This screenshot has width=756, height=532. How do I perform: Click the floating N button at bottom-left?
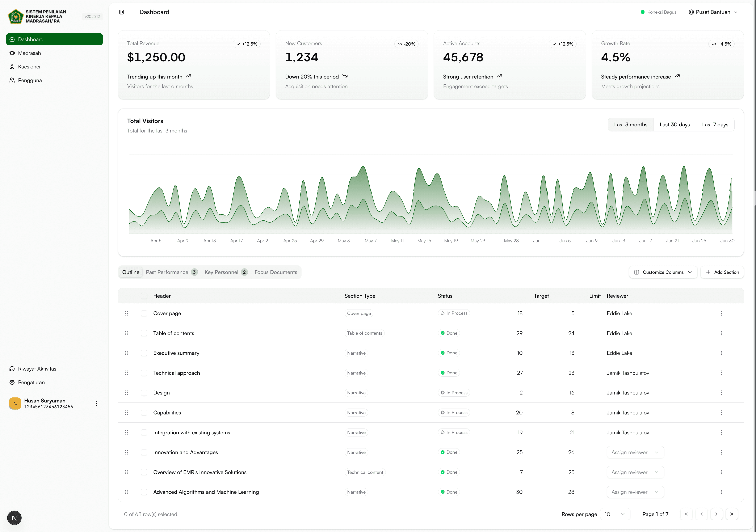tap(14, 518)
